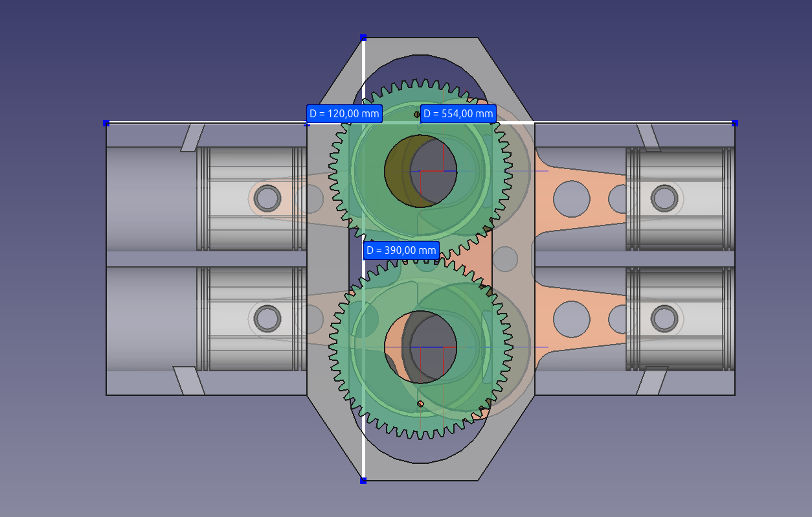
Task: Select the small round hole between the gears
Action: [505, 258]
